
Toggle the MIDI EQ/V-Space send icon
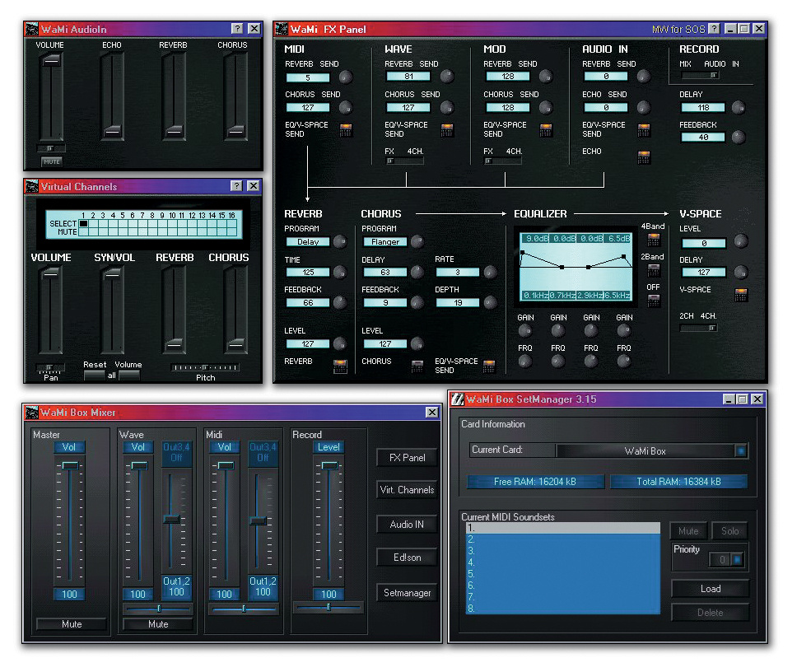(346, 130)
